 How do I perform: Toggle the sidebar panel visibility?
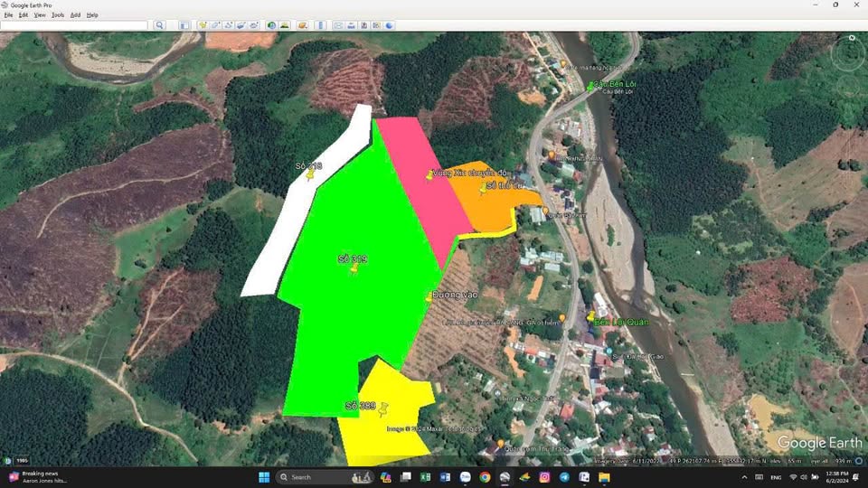pos(184,25)
